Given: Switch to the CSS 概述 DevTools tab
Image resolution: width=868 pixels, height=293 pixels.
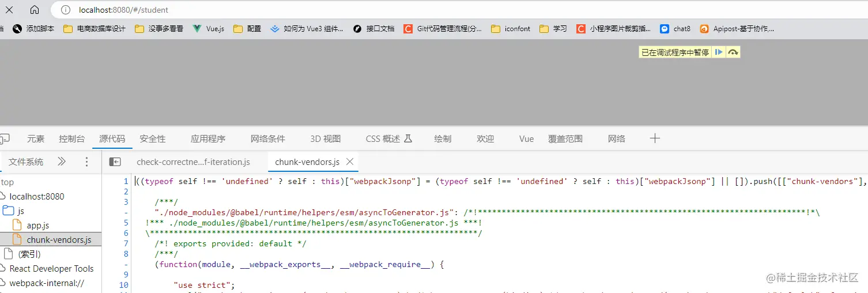Looking at the screenshot, I should [x=389, y=138].
